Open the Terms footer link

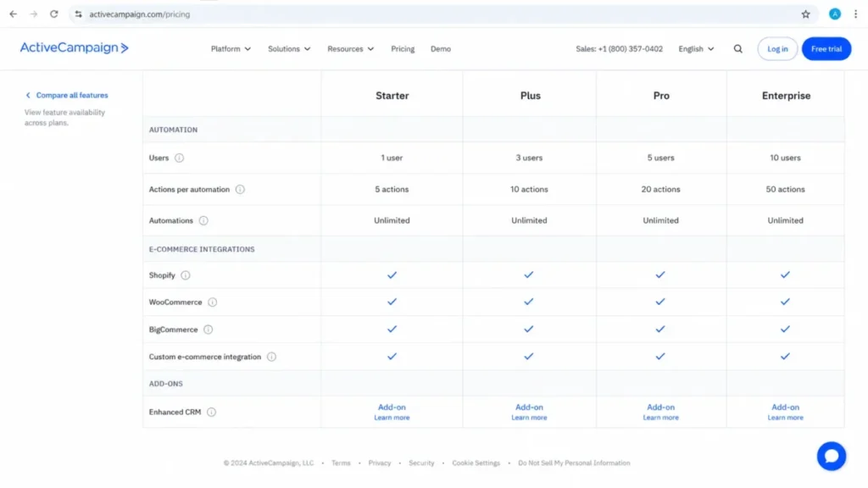(x=341, y=463)
